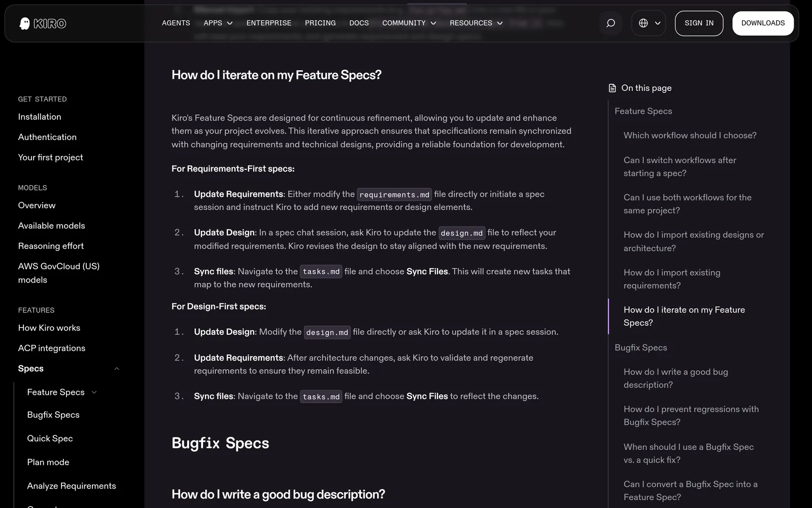Image resolution: width=812 pixels, height=508 pixels.
Task: Open the Agents nav item
Action: 176,23
